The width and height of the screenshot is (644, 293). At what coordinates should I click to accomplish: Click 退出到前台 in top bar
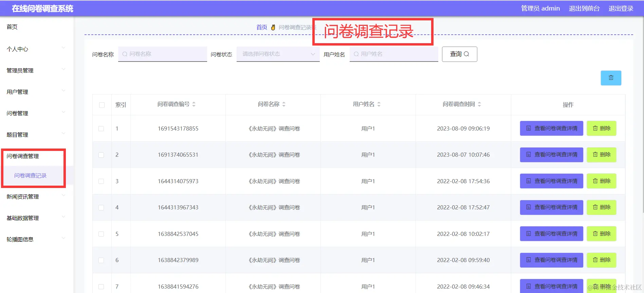(x=584, y=8)
